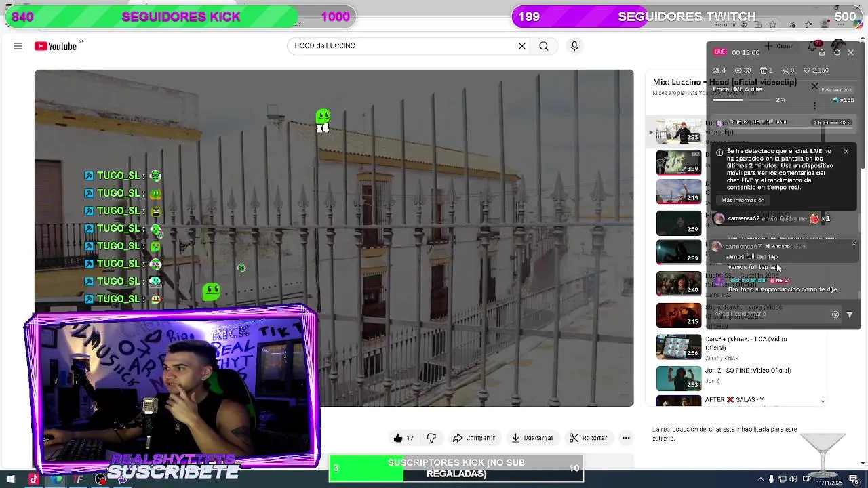This screenshot has width=868, height=488.
Task: Like the video with thumbs up
Action: (403, 438)
